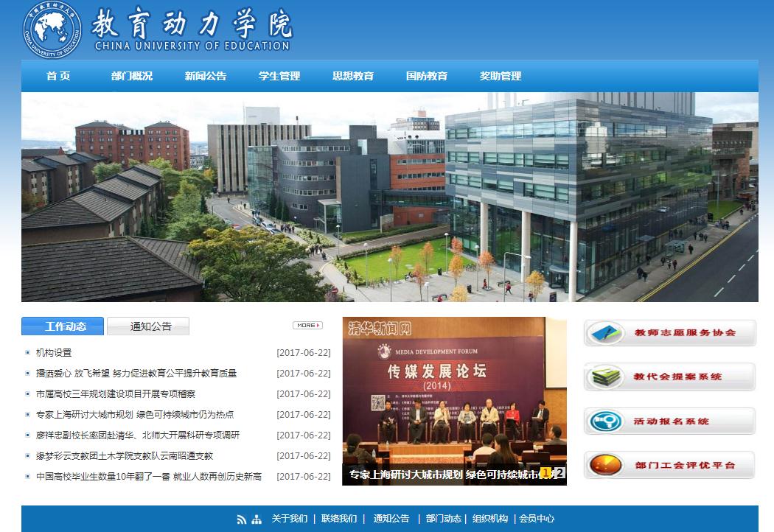Open the sitemap icon in footer

point(257,519)
